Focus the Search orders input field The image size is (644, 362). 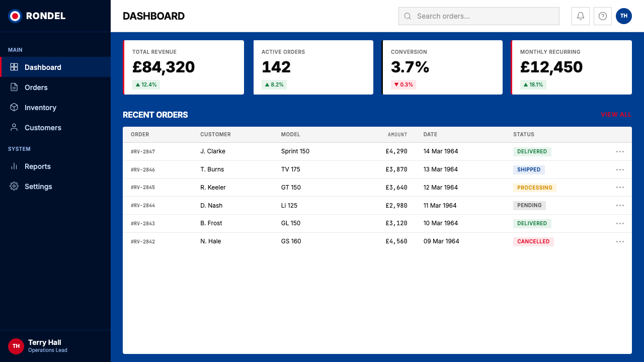click(x=479, y=16)
